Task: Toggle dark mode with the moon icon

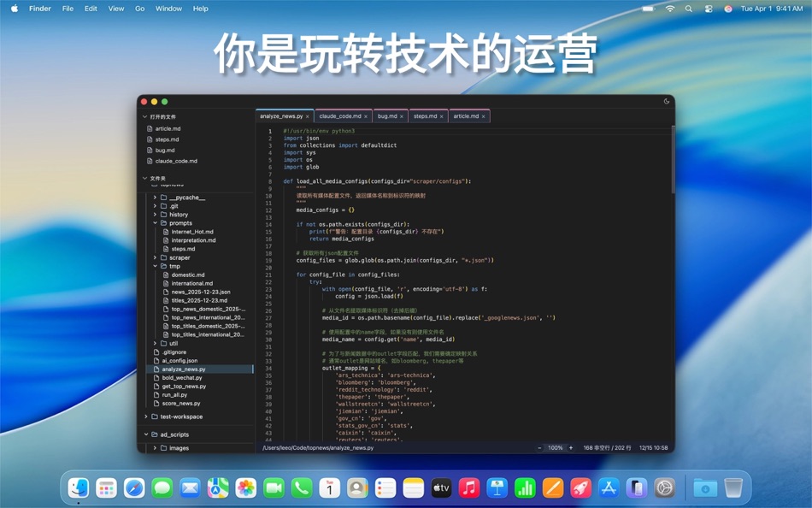Action: point(667,102)
